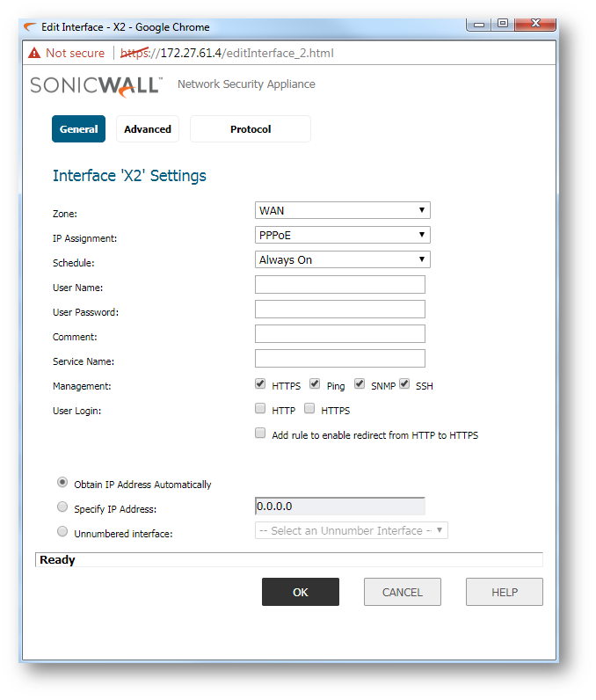This screenshot has width=596, height=700.
Task: Switch to the Advanced tab
Action: [148, 129]
